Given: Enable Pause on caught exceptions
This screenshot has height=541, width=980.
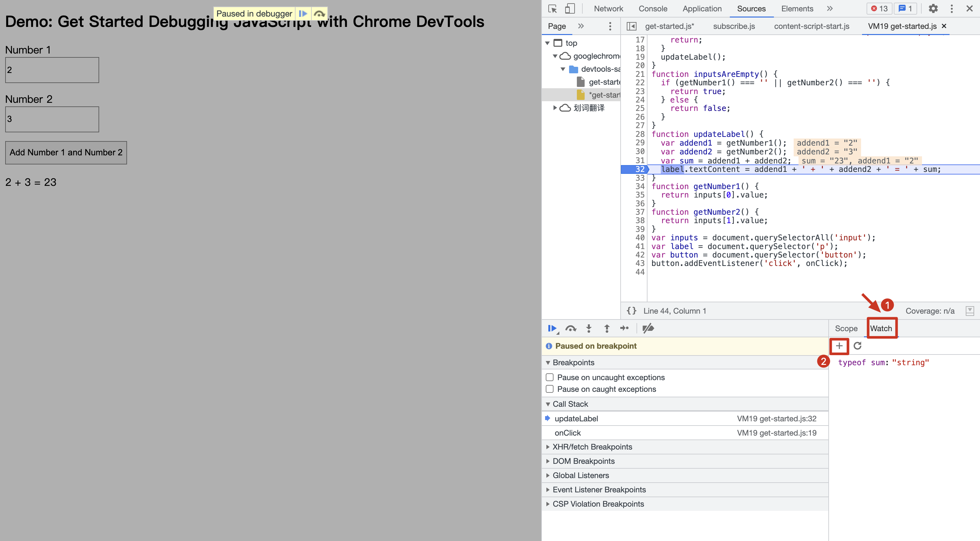Looking at the screenshot, I should point(549,389).
